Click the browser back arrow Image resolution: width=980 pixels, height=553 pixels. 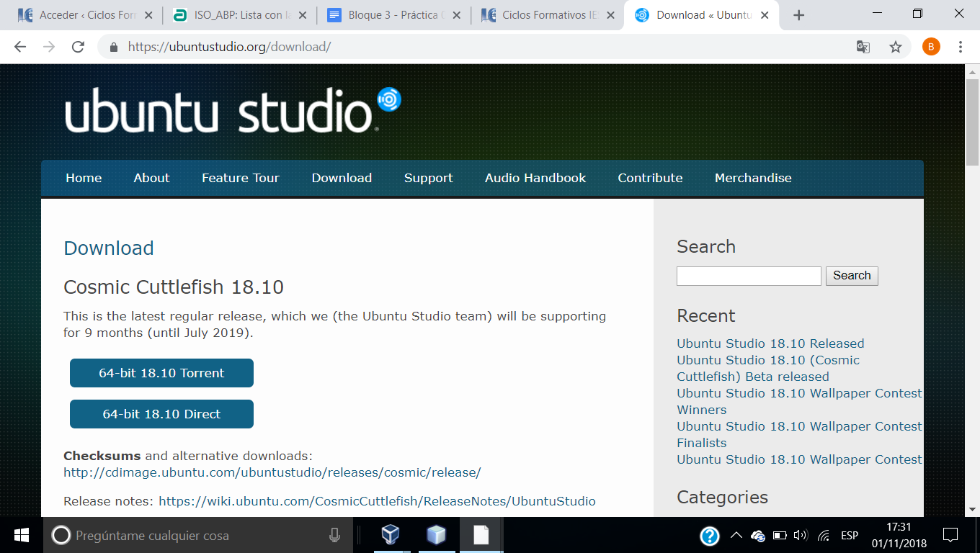coord(20,47)
